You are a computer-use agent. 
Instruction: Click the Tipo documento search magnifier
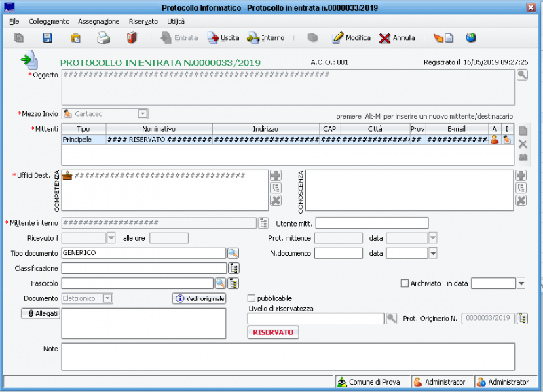(234, 252)
